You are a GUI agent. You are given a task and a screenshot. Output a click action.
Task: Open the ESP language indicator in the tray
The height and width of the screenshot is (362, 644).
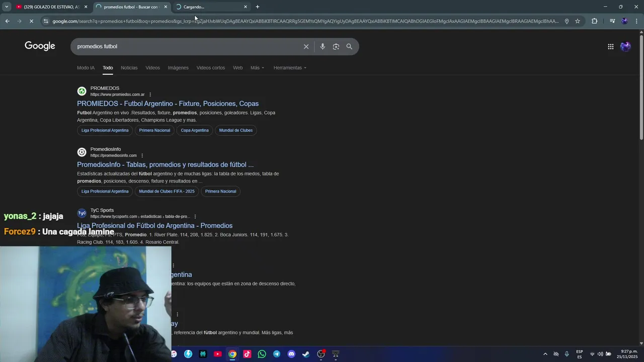580,354
